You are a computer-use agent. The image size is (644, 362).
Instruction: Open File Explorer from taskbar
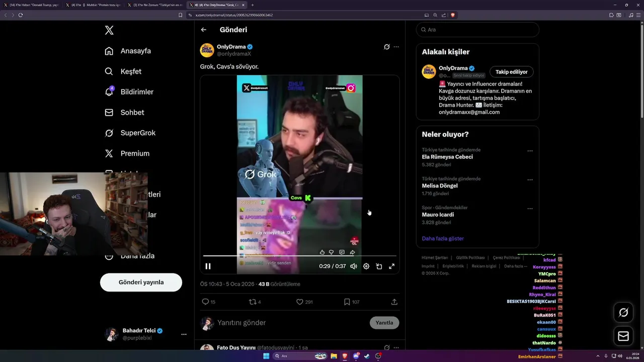point(334,356)
